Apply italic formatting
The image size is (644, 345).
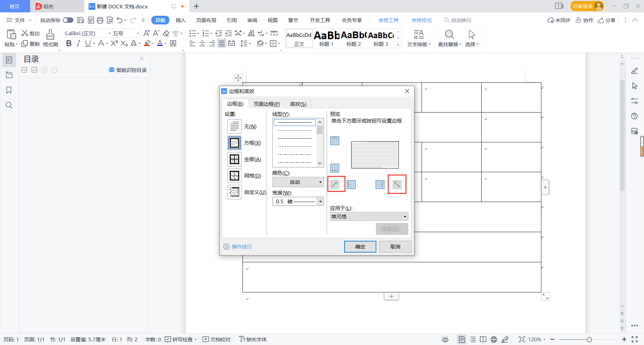click(x=78, y=43)
